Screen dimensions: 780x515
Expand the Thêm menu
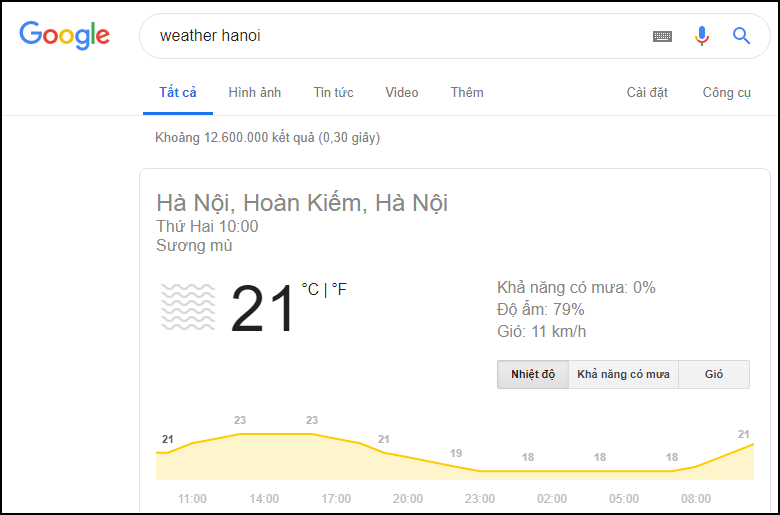click(467, 93)
